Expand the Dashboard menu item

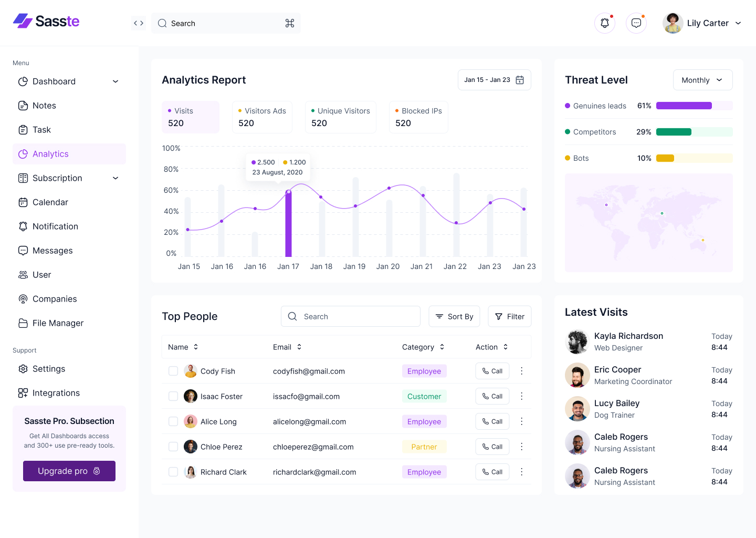[x=115, y=81]
